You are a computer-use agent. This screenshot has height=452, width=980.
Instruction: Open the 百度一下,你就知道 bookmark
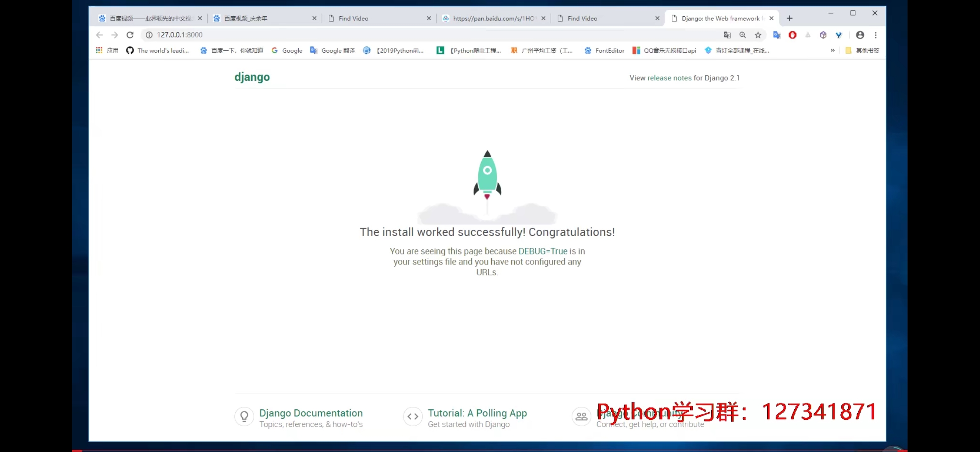coord(232,50)
